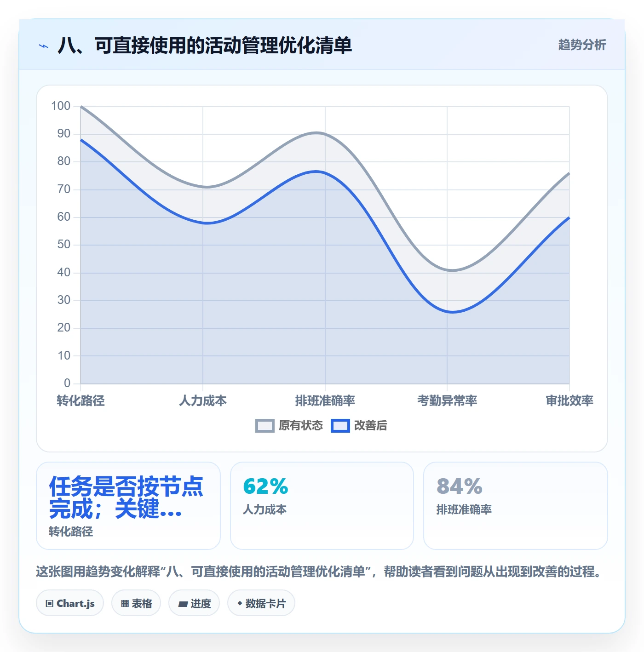Select the Chart.js tag chip
The image size is (644, 652).
coord(70,603)
